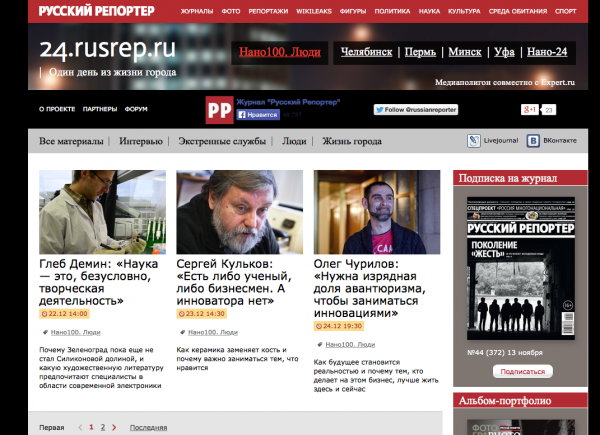Viewport: 600px width, 435px height.
Task: Open the Партнеры link
Action: (x=100, y=109)
